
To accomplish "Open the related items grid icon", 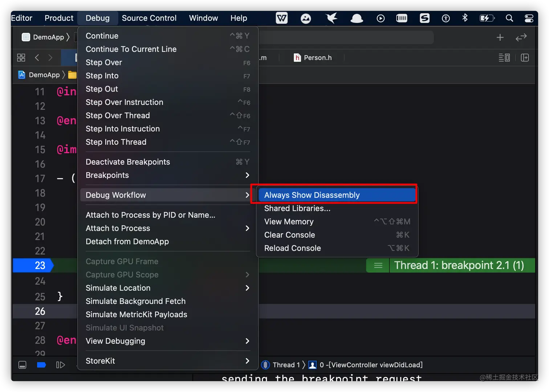I will tap(21, 58).
